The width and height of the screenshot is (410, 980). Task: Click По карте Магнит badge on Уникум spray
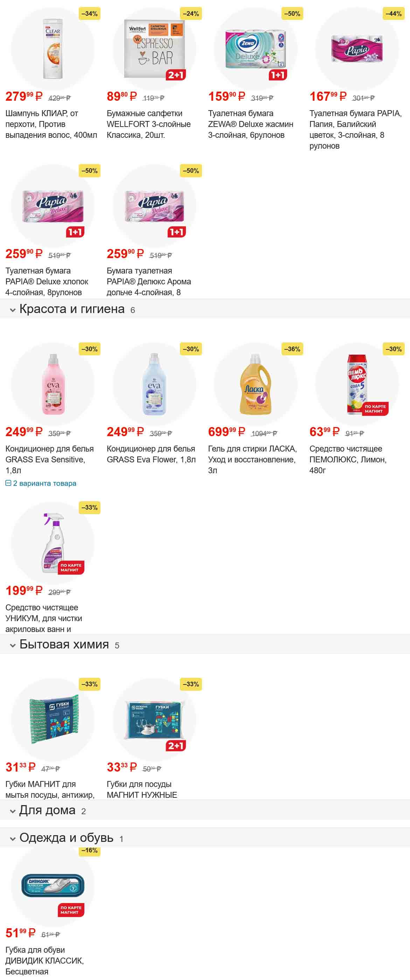click(x=71, y=568)
